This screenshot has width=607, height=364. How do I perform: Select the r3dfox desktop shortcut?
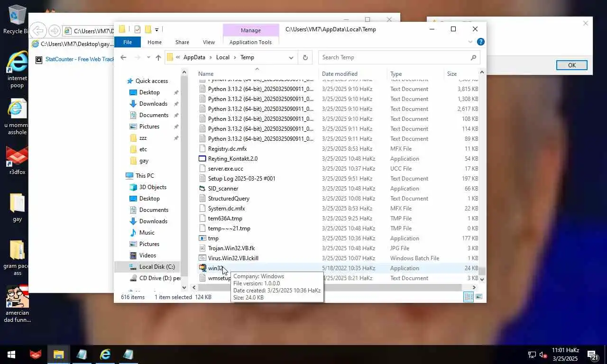[17, 161]
